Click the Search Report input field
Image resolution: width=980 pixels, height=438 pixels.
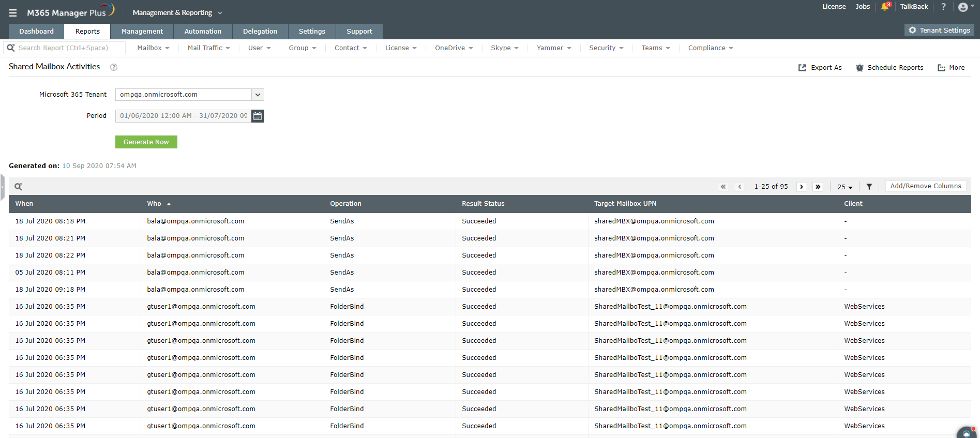(x=65, y=48)
